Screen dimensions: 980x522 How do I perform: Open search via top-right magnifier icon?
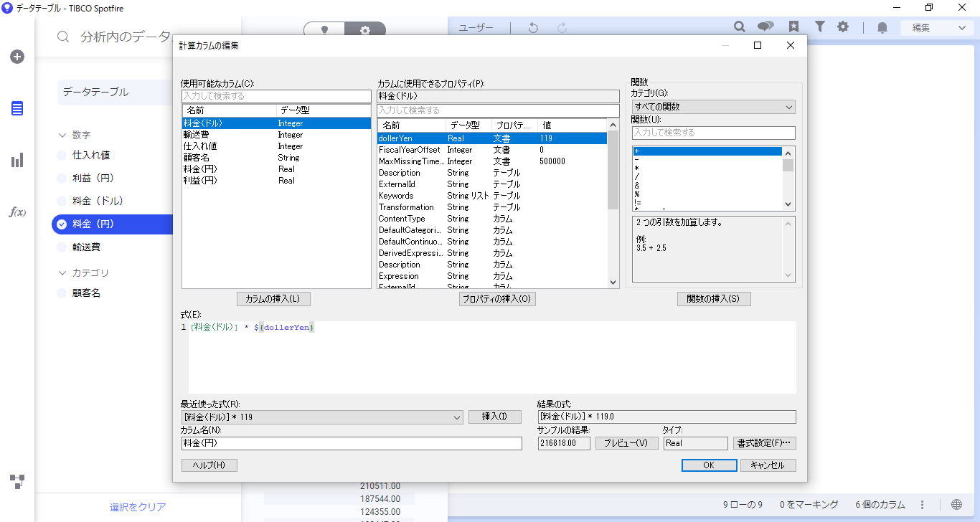coord(740,27)
